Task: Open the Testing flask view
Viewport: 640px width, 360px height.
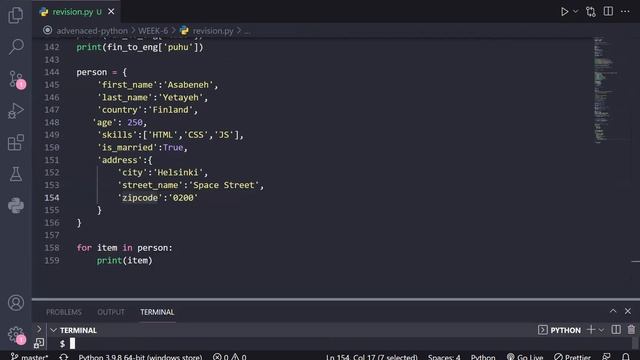Action: coord(16,174)
